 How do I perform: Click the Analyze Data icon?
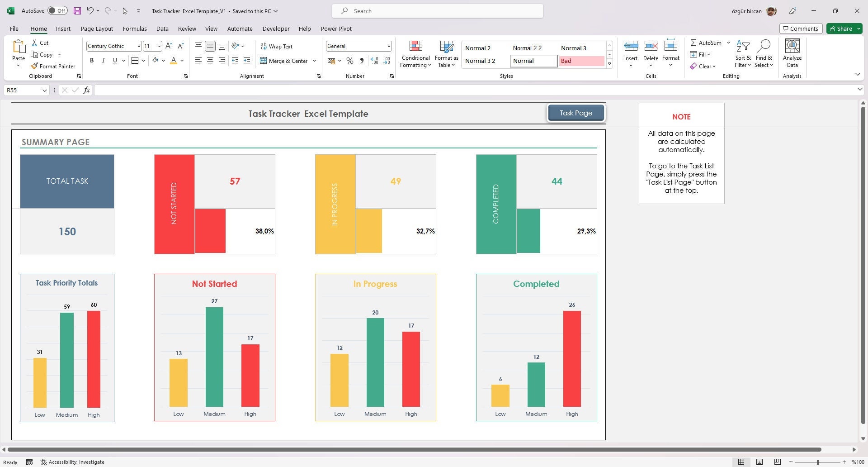pos(792,53)
